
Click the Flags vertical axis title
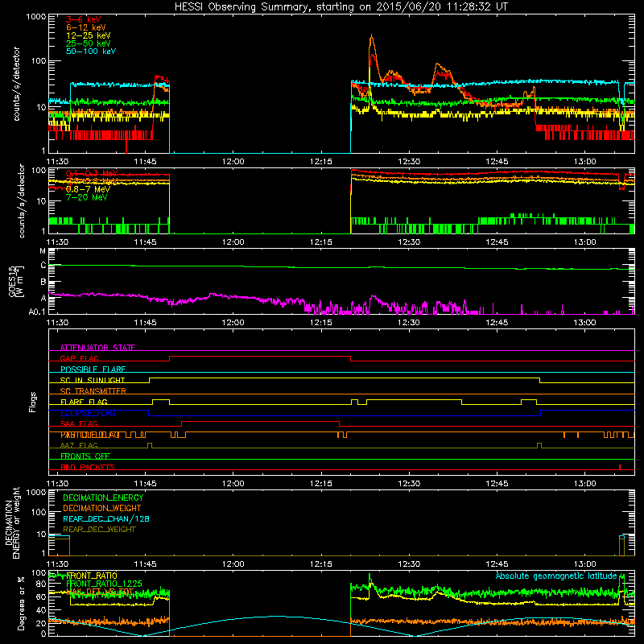coord(33,402)
